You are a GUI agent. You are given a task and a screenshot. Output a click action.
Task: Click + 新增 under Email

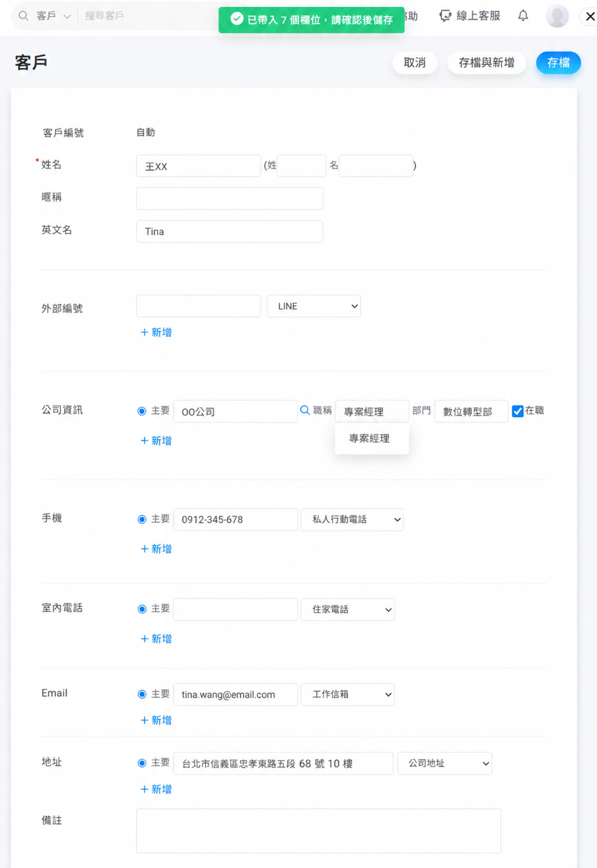pos(156,720)
